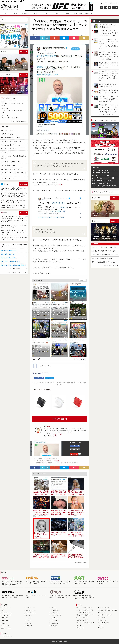Open the ホーム menu item
This screenshot has width=119, height=644.
click(x=5, y=14)
